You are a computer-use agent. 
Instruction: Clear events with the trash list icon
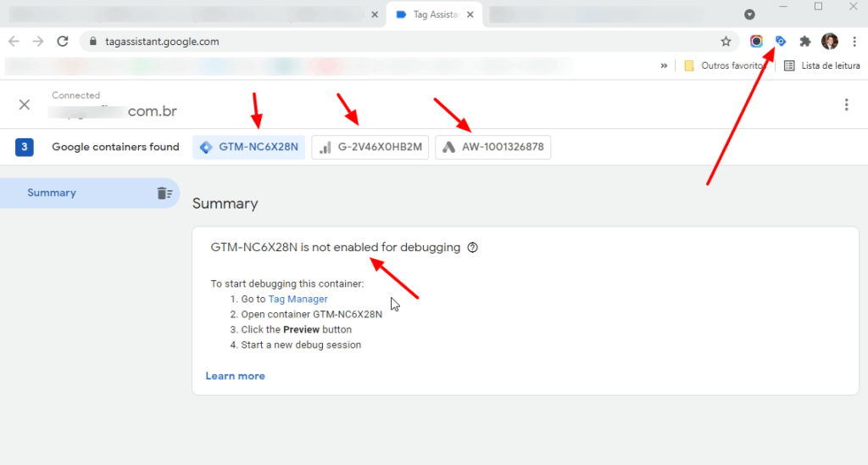pos(164,193)
